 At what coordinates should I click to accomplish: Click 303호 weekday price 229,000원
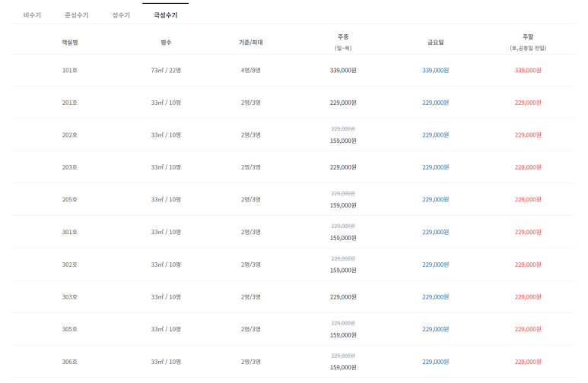343,297
